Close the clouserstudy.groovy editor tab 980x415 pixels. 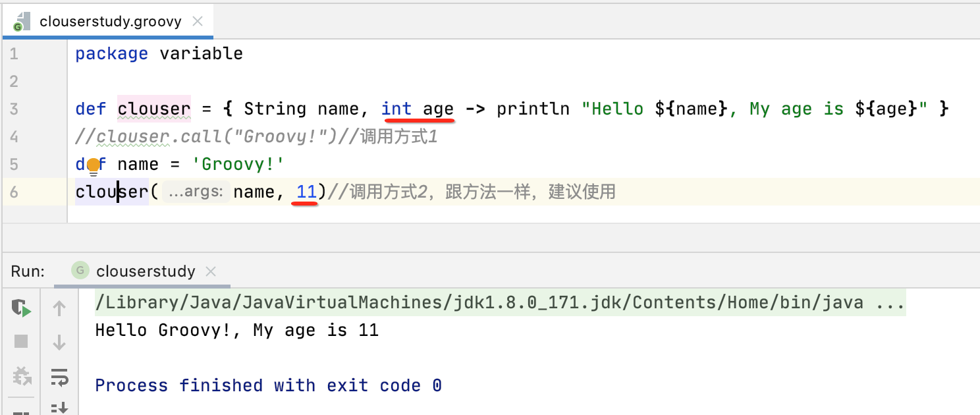[x=197, y=21]
